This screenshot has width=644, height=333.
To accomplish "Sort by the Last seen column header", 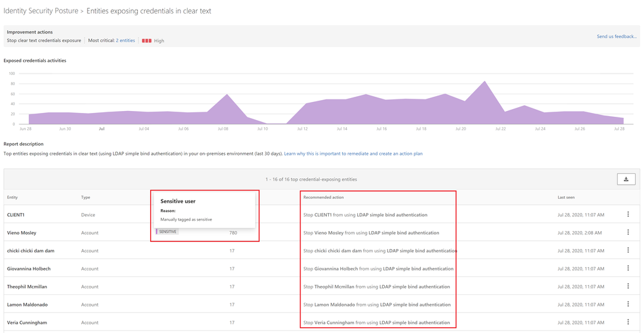I will coord(566,197).
